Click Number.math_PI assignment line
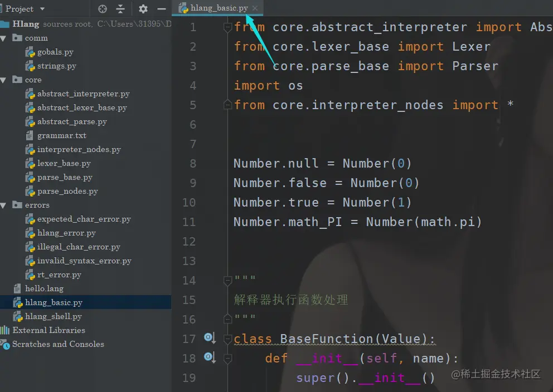Viewport: 553px width, 392px height. [x=358, y=222]
